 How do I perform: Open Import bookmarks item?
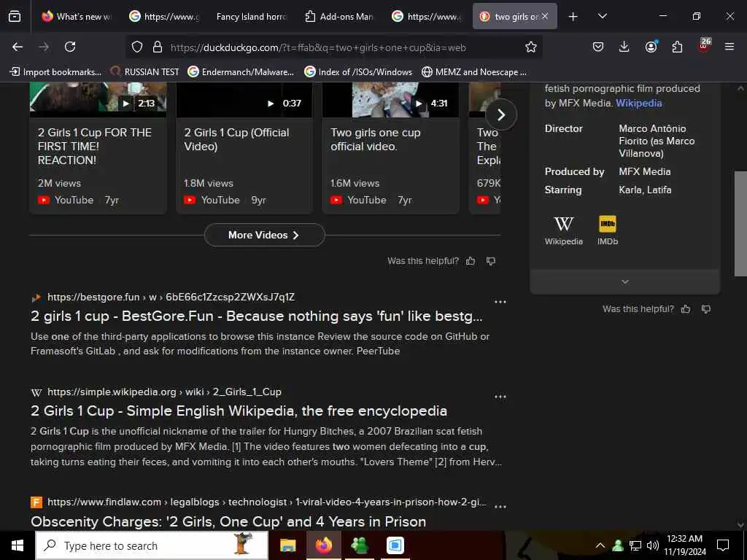[x=55, y=72]
